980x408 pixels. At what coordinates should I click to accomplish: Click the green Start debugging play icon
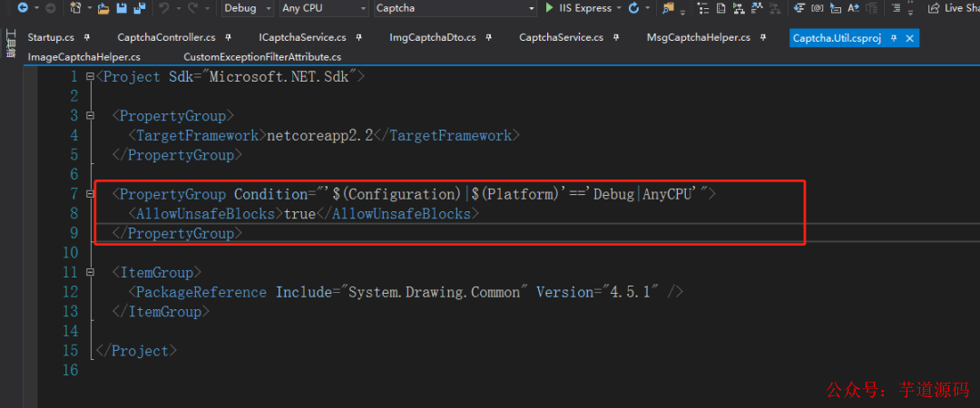point(549,7)
